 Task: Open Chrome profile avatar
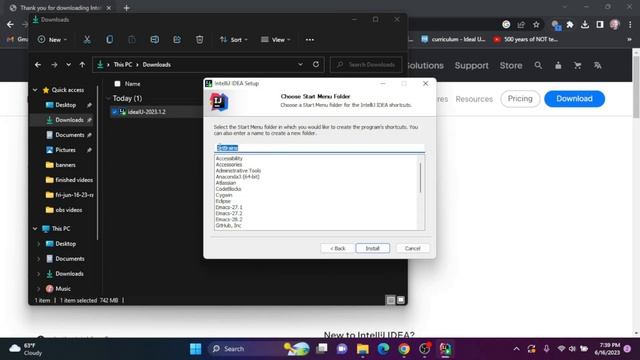click(615, 24)
